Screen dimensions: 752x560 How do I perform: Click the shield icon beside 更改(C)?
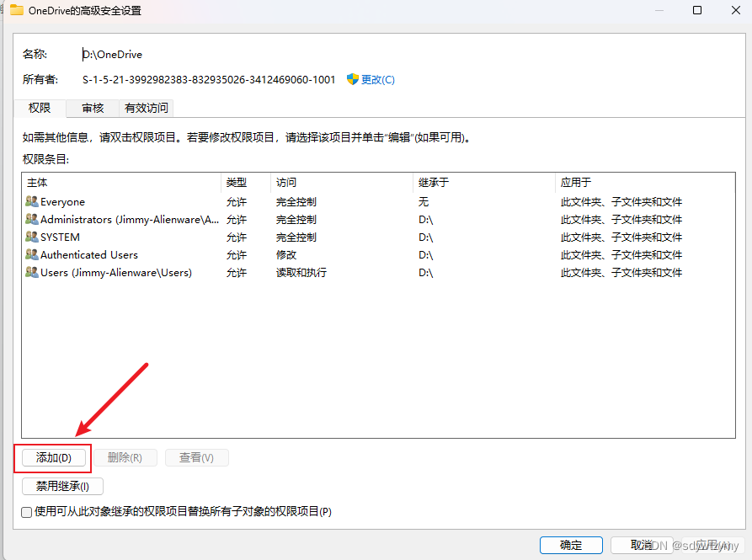[353, 79]
